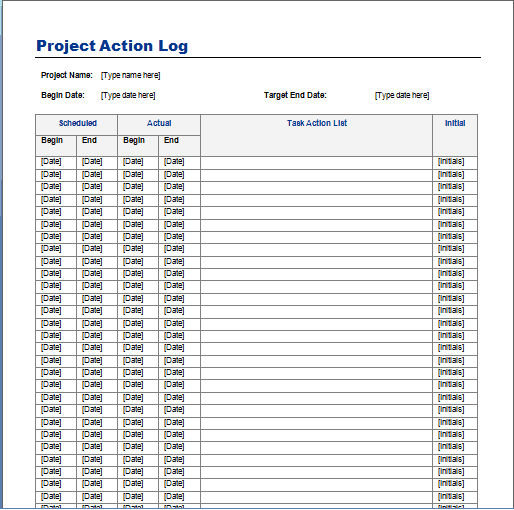Click the first row's Actual Begin "[Date]" cell
The width and height of the screenshot is (514, 510).
tap(138, 162)
